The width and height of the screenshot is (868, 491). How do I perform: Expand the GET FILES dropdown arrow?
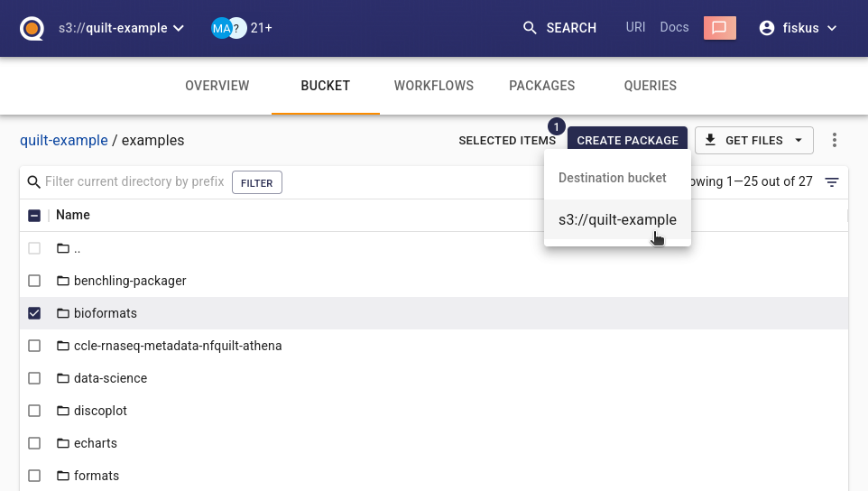pos(799,141)
